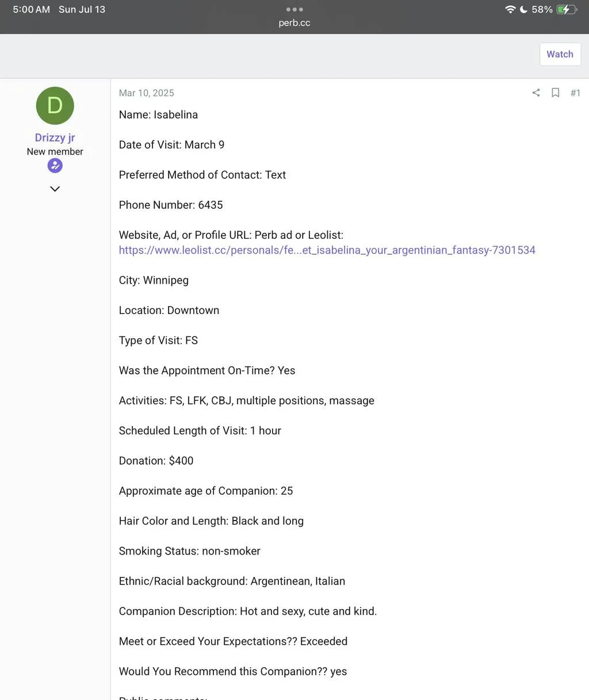
Task: Tap the perb.cc address bar
Action: [x=294, y=23]
